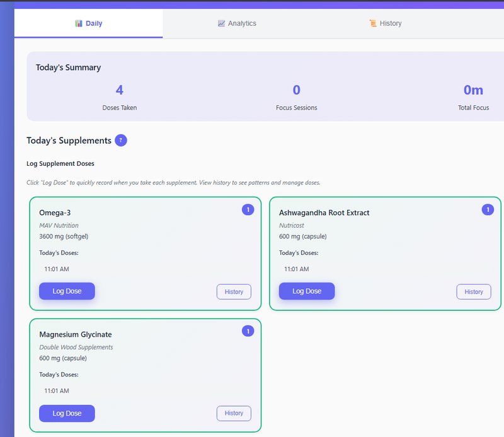The height and width of the screenshot is (437, 504).
Task: Open the Analytics tab
Action: pyautogui.click(x=237, y=23)
